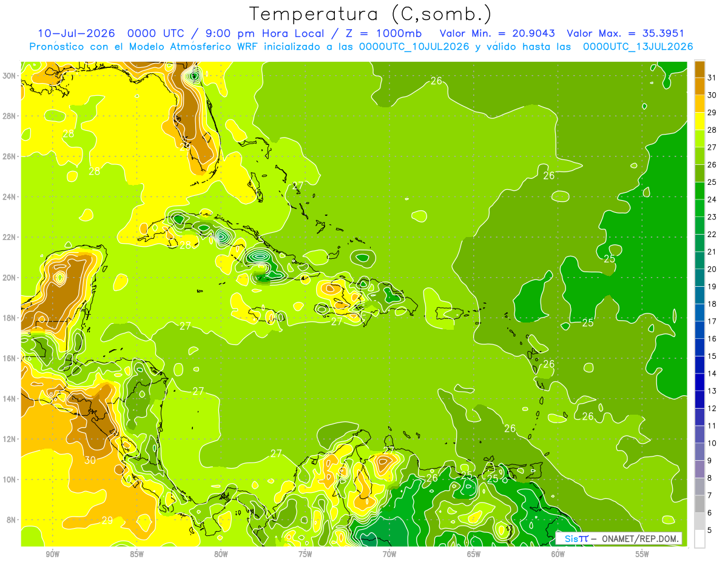Image resolution: width=728 pixels, height=562 pixels.
Task: Click the "22N" latitude axis label
Action: (x=10, y=237)
